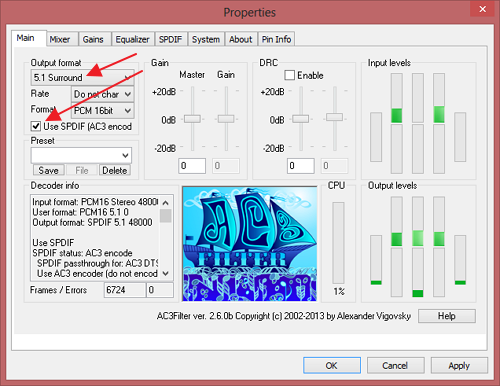Click the Gain column slider handle
The height and width of the screenshot is (386, 500).
click(x=226, y=119)
